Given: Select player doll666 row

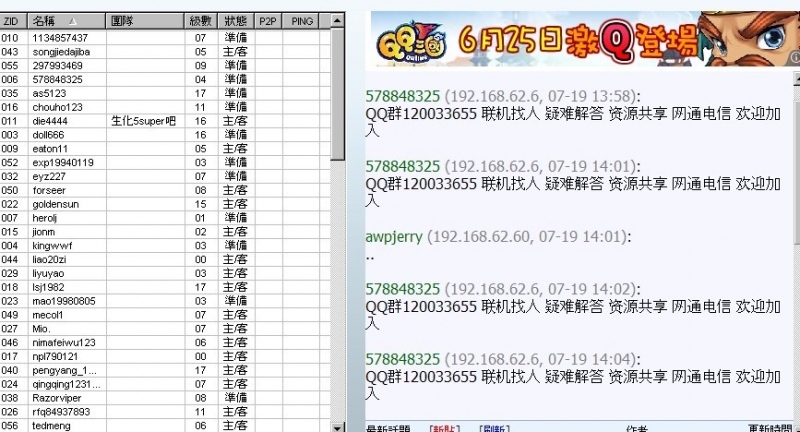Looking at the screenshot, I should coord(165,135).
